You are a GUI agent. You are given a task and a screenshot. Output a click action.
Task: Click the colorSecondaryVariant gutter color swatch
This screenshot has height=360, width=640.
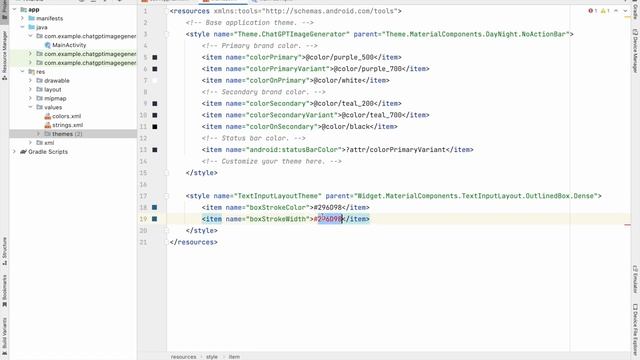(155, 115)
